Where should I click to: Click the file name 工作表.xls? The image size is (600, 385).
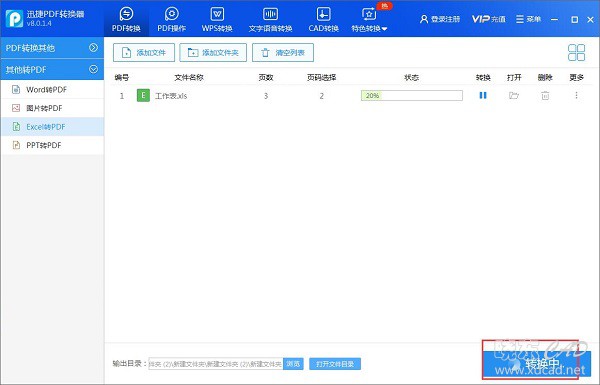pos(171,96)
